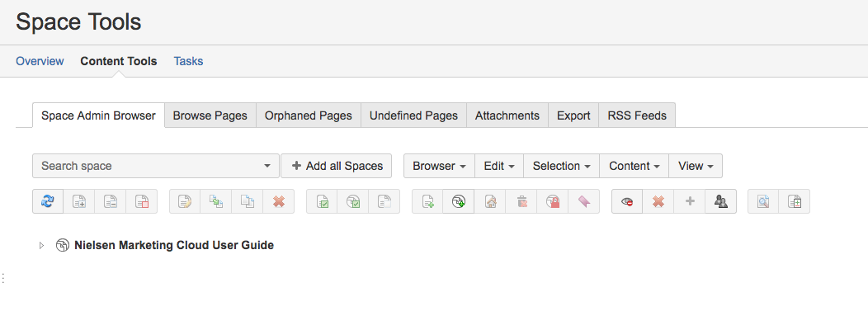The width and height of the screenshot is (868, 330).
Task: Click the space icon with green checkbox
Action: click(352, 201)
